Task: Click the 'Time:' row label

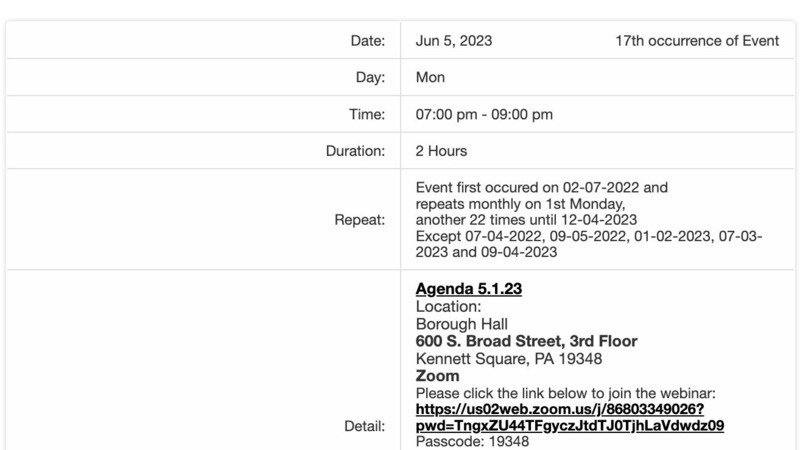Action: [x=366, y=114]
